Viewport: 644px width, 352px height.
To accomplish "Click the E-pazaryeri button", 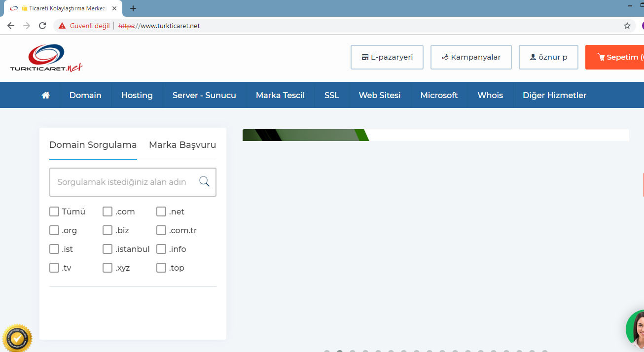I will click(x=387, y=57).
